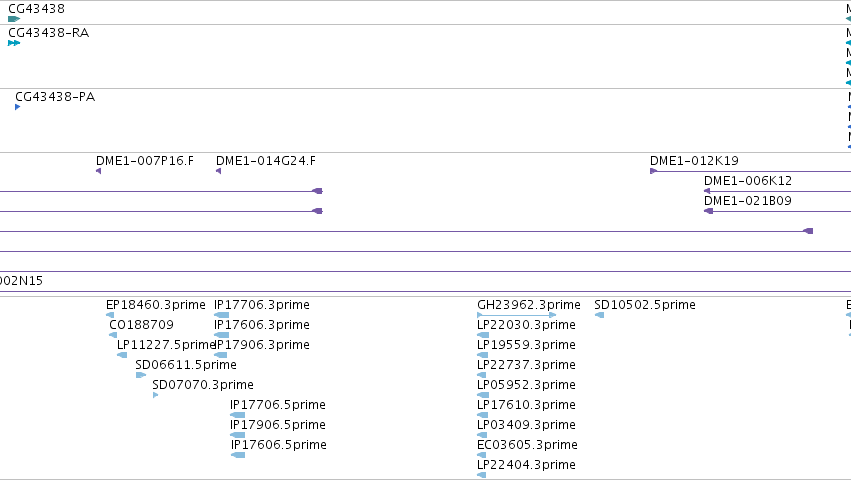Select the IP17906.5prime EST glyph
The image size is (851, 480).
point(237,435)
